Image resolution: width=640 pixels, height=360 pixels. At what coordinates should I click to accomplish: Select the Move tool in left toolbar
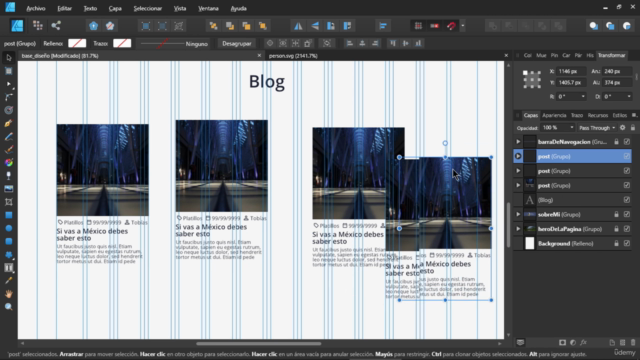(9, 58)
